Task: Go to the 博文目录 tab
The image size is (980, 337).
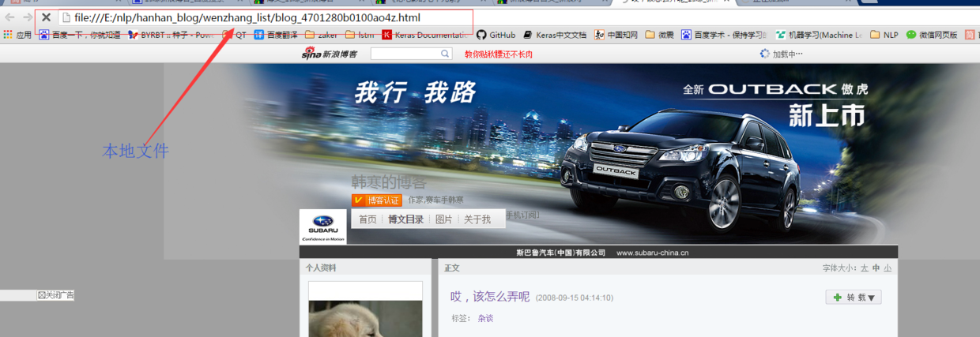Action: (405, 219)
